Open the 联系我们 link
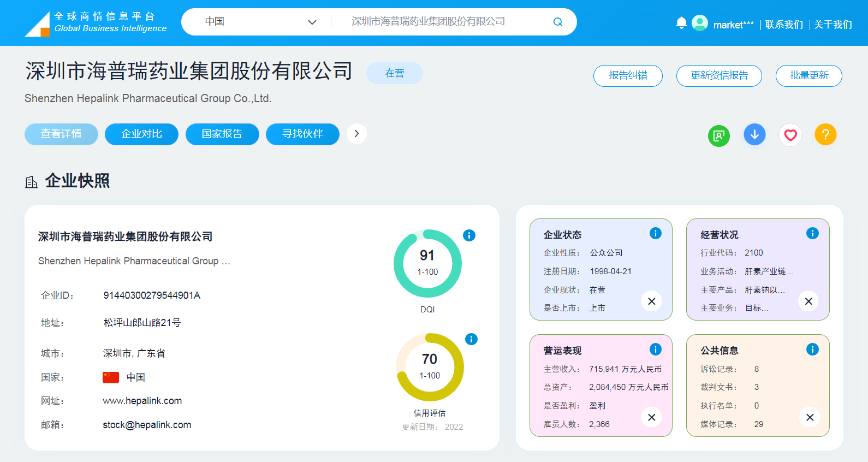Image resolution: width=868 pixels, height=462 pixels. point(784,25)
